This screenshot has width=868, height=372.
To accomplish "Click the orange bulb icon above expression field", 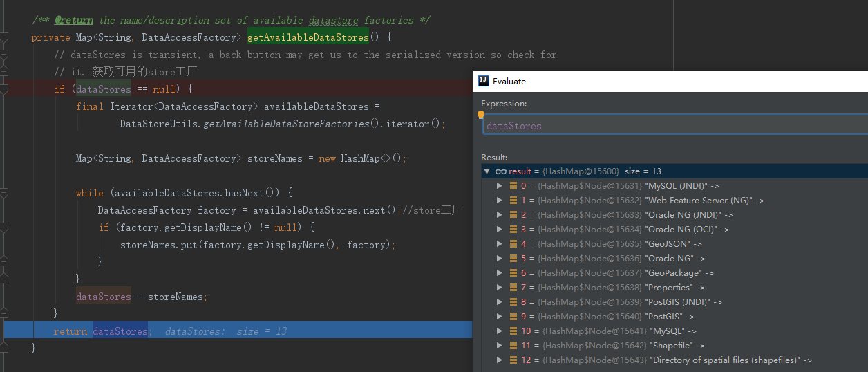I will point(481,114).
